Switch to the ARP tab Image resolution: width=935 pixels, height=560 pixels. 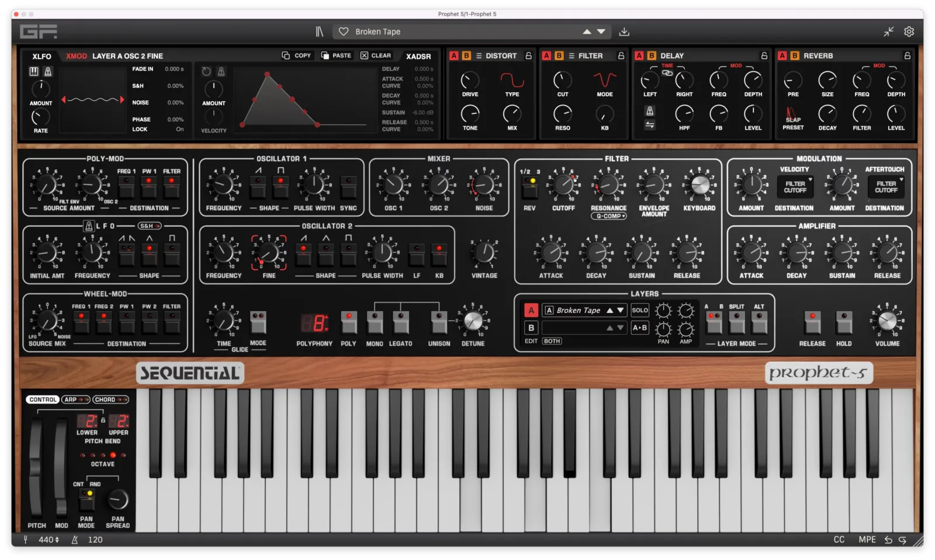[x=75, y=399]
